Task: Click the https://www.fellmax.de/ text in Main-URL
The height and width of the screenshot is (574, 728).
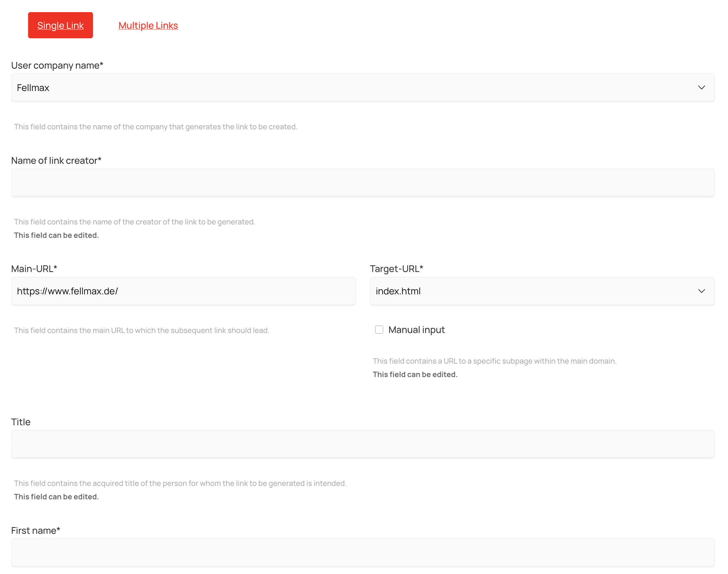Action: 67,291
